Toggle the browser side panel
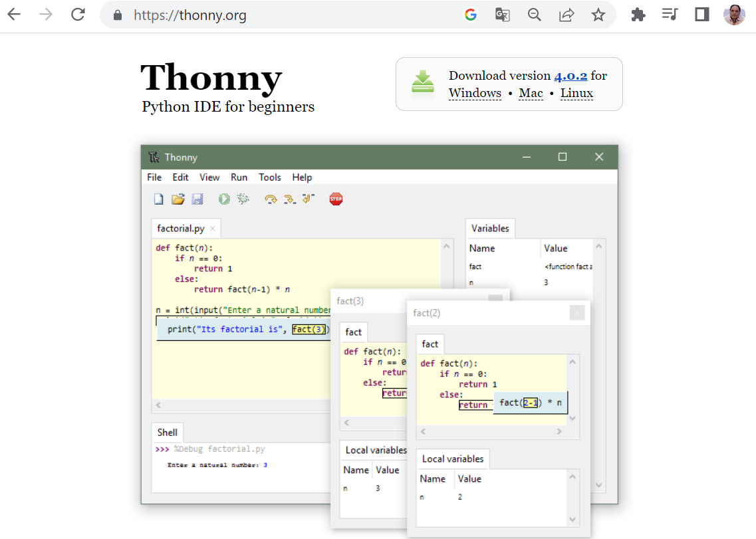Viewport: 756px width, 539px height. pos(702,15)
